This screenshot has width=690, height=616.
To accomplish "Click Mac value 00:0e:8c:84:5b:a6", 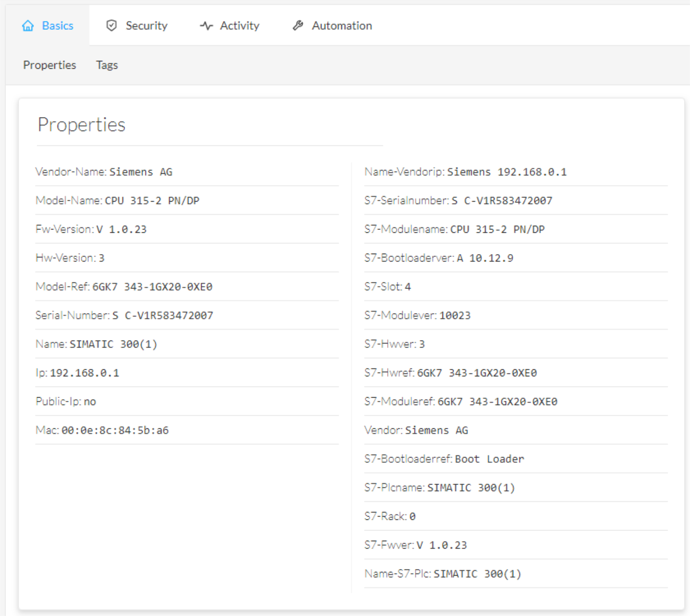I will (x=115, y=431).
